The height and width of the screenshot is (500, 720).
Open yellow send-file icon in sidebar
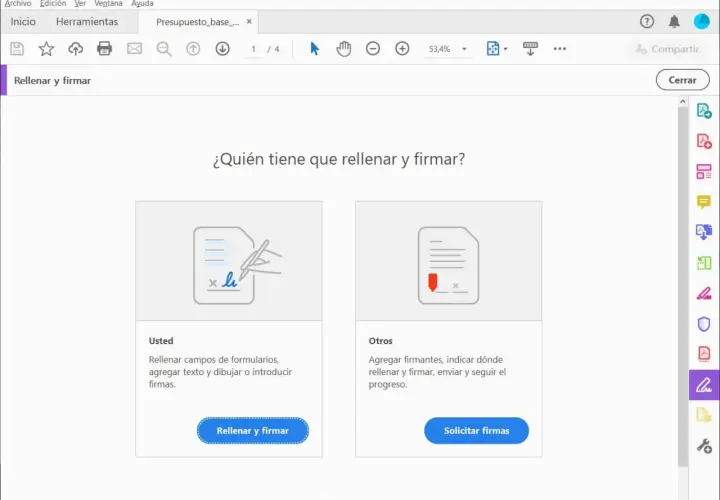pyautogui.click(x=704, y=415)
